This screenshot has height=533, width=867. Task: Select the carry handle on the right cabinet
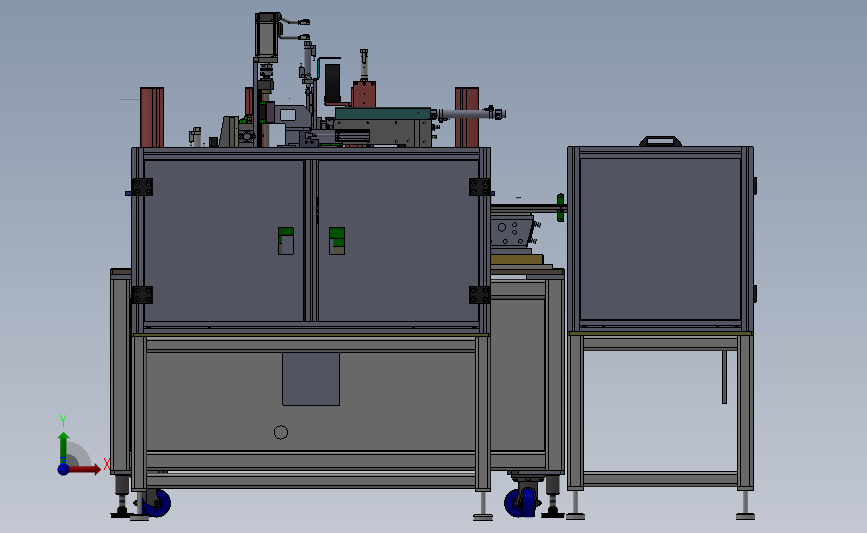coord(660,141)
